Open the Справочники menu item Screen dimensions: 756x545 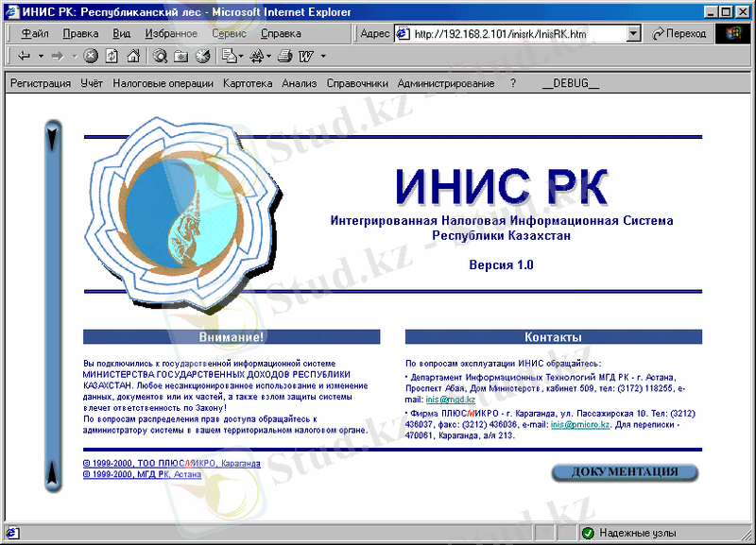(357, 83)
